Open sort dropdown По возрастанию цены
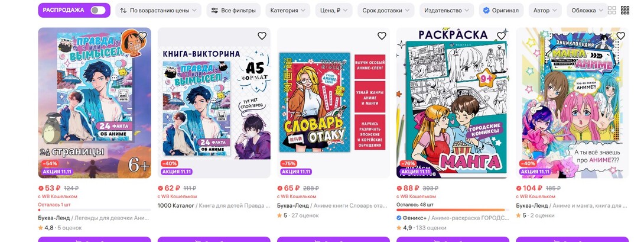 point(158,10)
